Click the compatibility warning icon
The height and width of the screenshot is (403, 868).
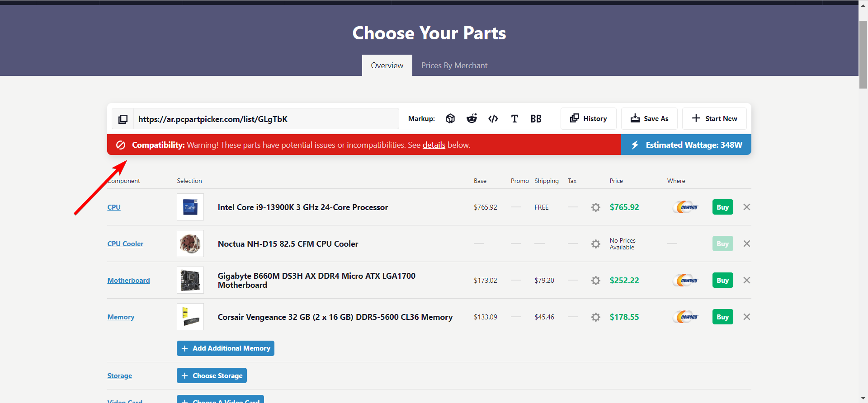(121, 145)
